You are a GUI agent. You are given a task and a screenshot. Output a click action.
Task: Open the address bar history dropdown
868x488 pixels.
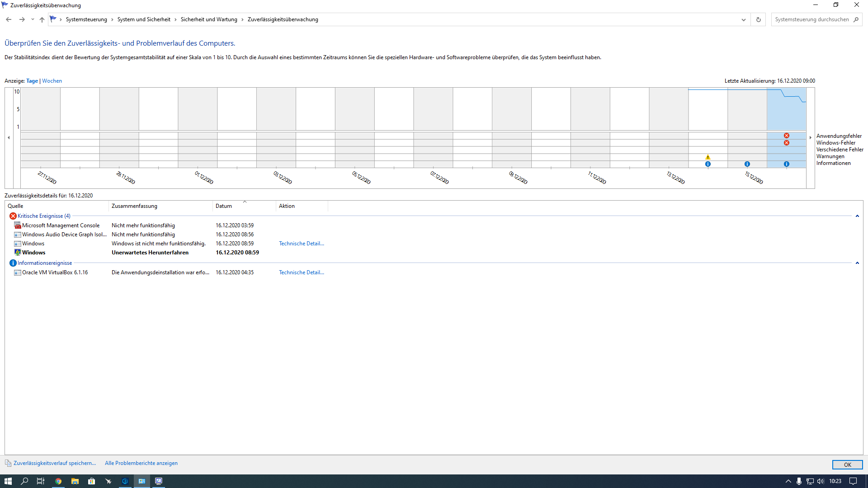tap(744, 19)
